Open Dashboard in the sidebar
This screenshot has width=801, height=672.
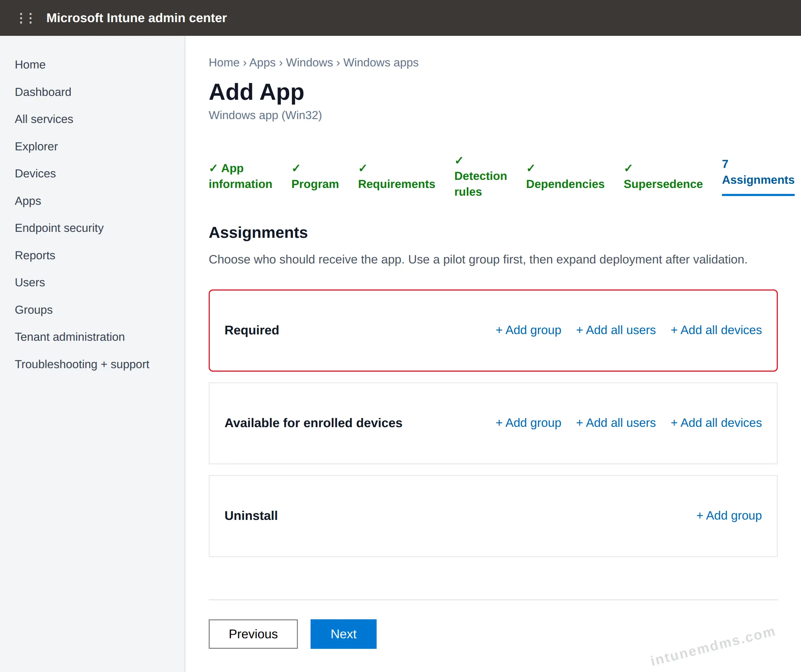pyautogui.click(x=43, y=92)
